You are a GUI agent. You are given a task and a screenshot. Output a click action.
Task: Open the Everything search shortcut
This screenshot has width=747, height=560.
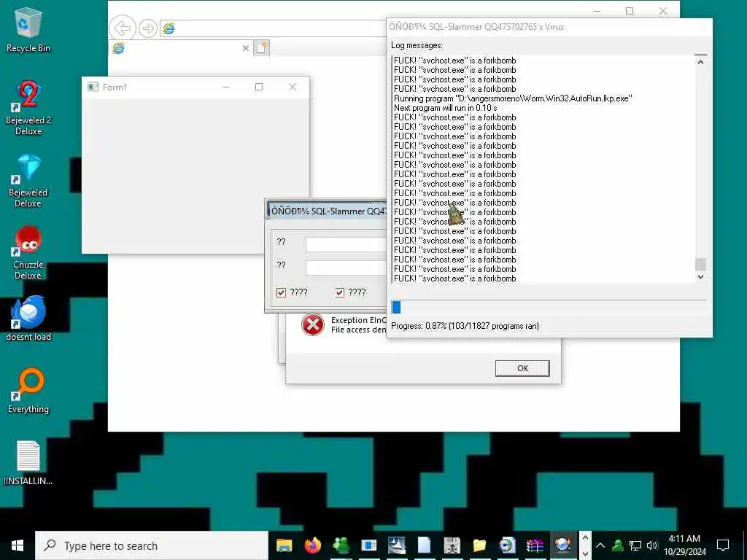(x=28, y=391)
